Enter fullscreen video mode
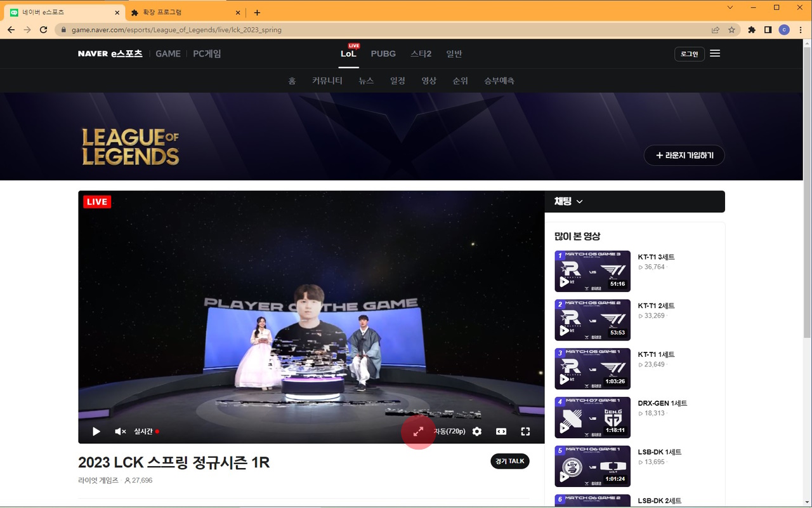 (525, 431)
